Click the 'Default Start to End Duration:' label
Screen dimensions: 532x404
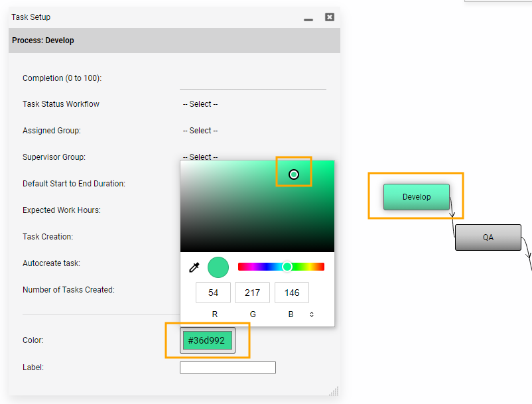point(74,184)
